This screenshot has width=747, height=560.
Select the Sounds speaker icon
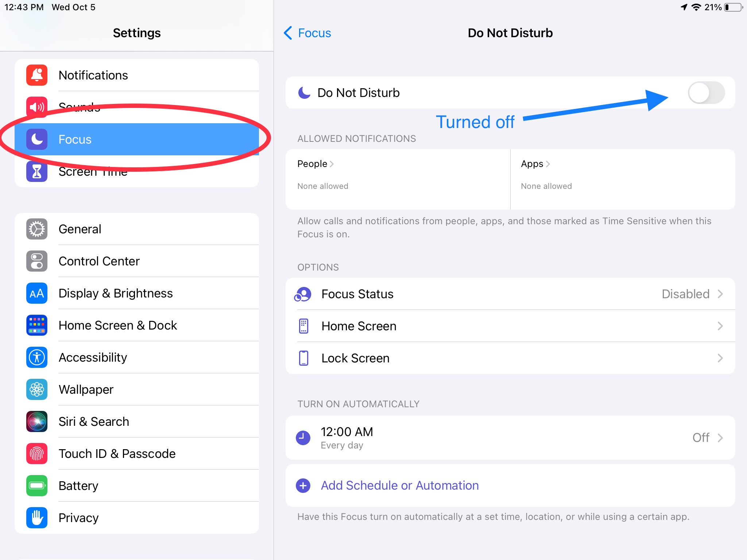pyautogui.click(x=36, y=107)
